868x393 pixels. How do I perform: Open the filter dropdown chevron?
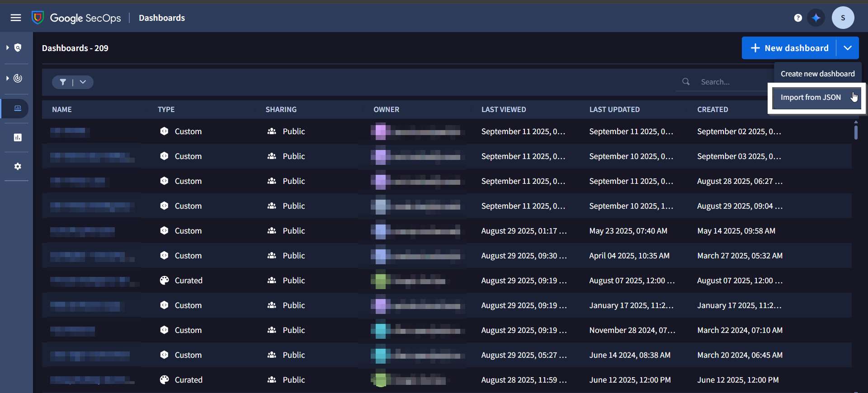83,82
